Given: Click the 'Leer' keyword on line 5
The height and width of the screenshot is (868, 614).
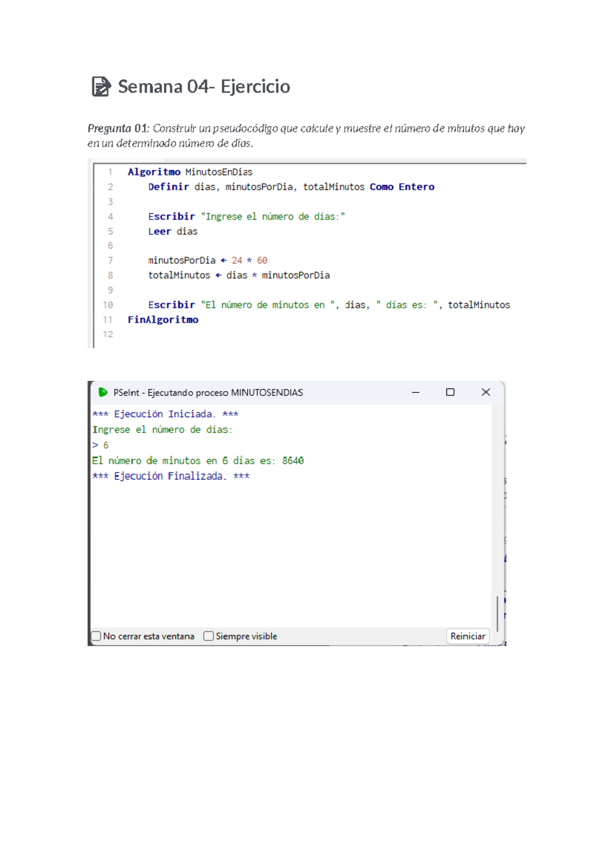Looking at the screenshot, I should tap(159, 231).
